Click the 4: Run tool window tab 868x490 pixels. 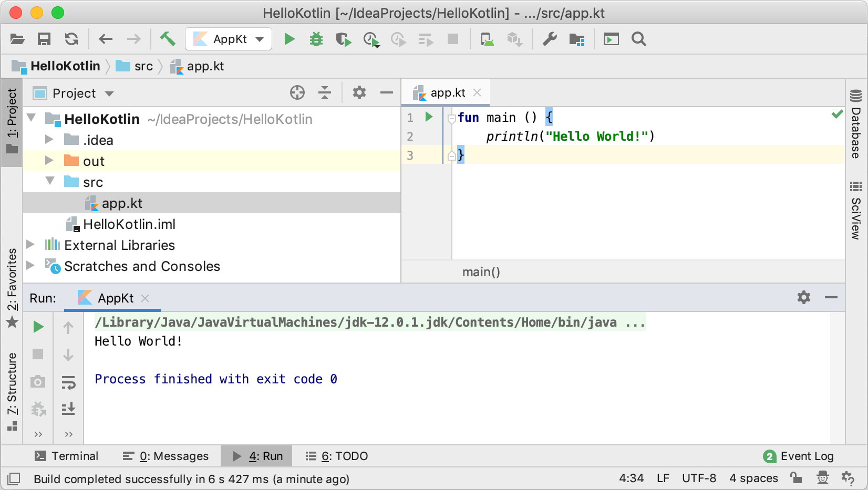[x=257, y=456]
